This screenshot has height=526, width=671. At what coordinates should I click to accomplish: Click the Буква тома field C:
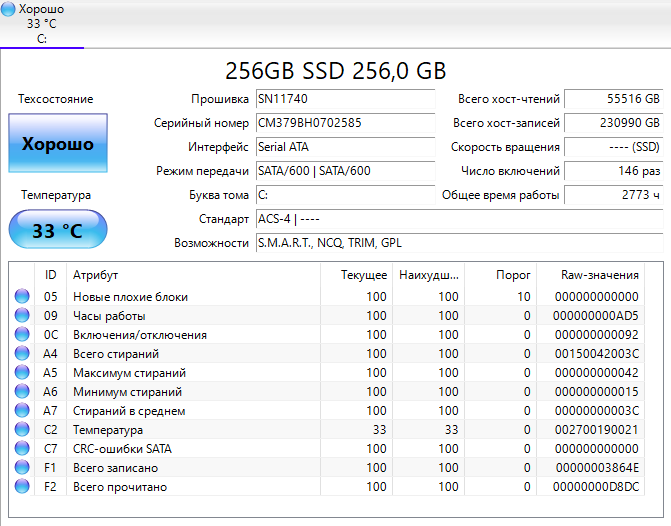[x=345, y=195]
